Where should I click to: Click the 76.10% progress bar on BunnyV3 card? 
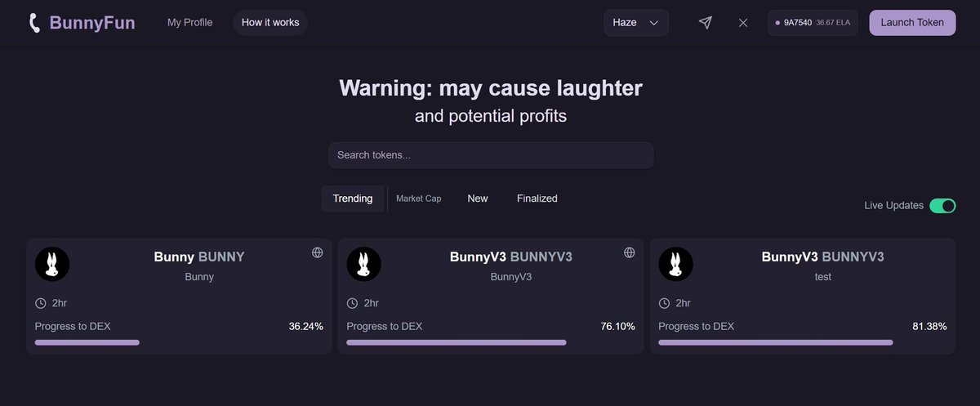click(491, 342)
